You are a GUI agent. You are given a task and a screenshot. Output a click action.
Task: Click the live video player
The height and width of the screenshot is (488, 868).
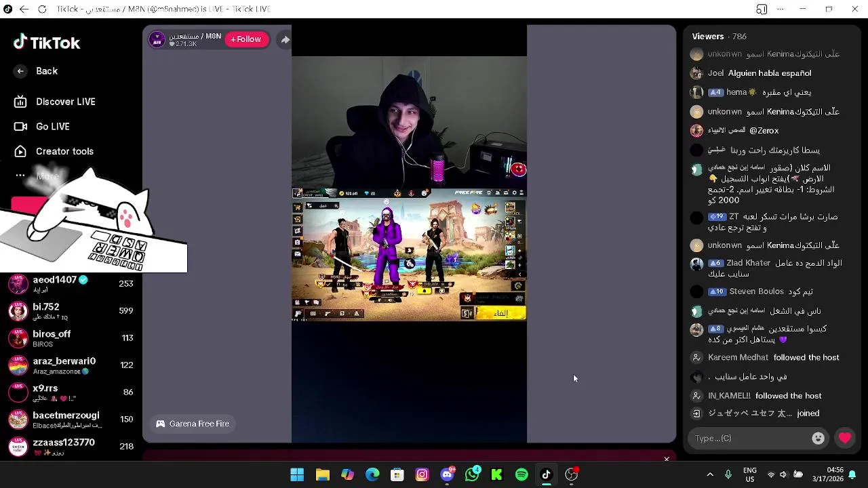409,234
